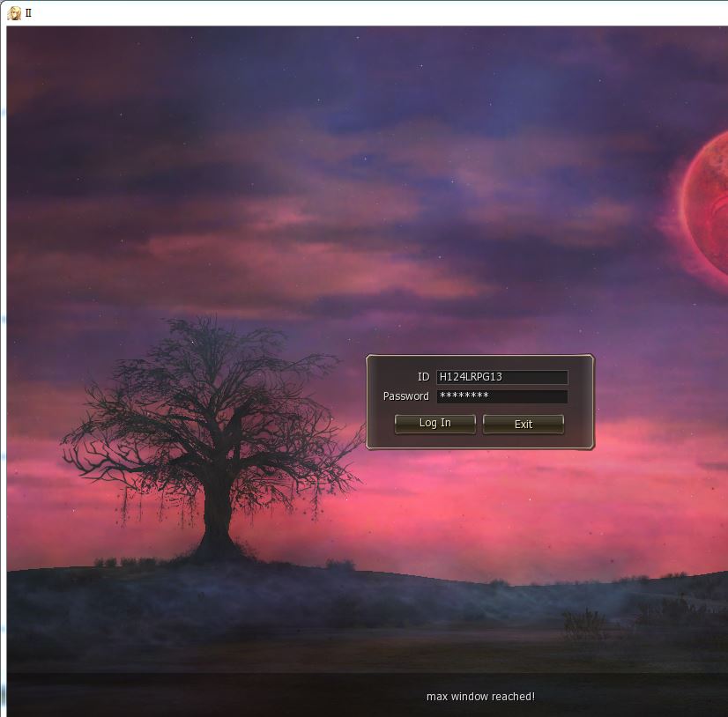
Task: Click the Log In button
Action: click(435, 424)
